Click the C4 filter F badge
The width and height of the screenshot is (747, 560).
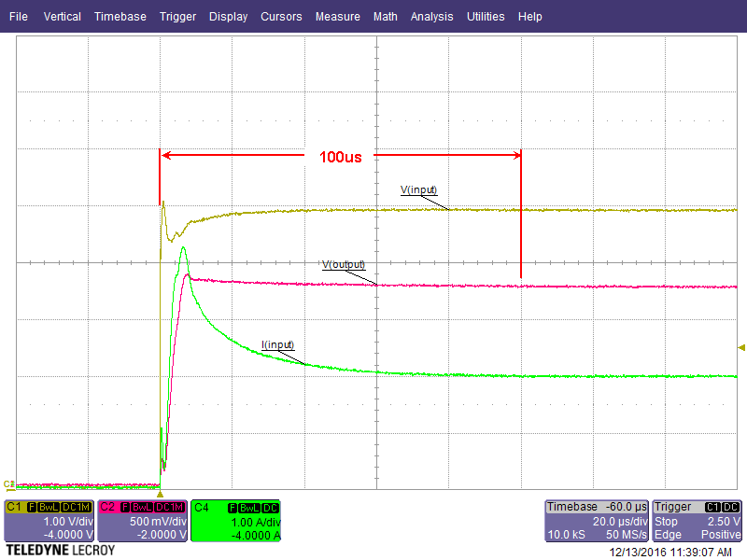point(233,508)
